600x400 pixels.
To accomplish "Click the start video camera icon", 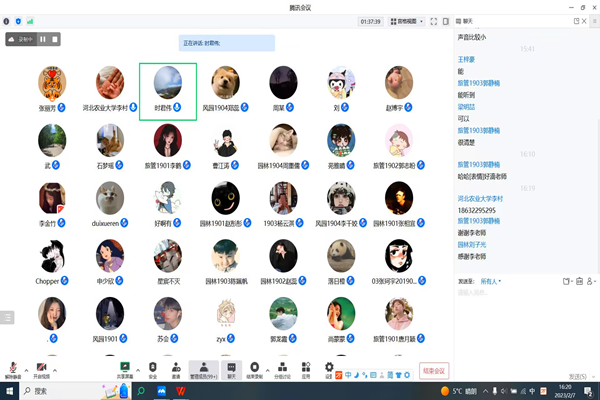I will click(41, 366).
